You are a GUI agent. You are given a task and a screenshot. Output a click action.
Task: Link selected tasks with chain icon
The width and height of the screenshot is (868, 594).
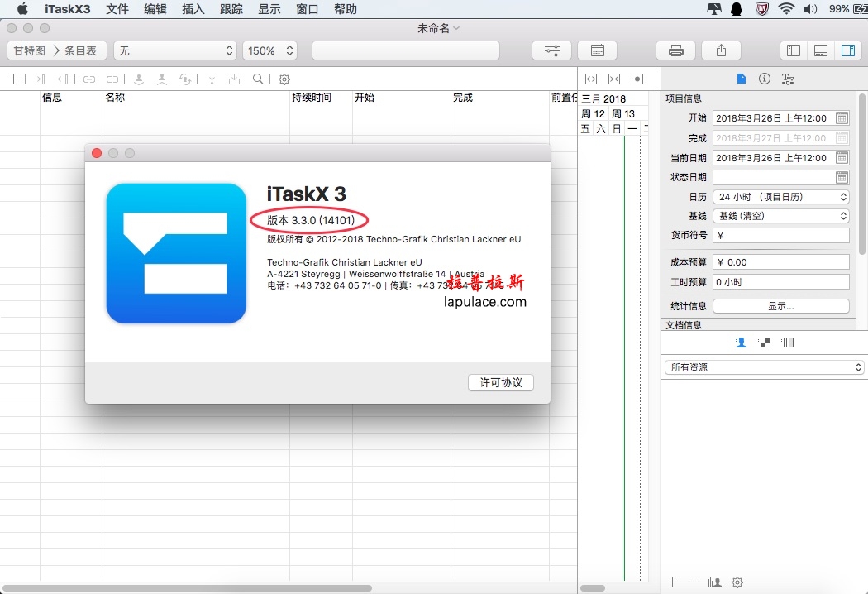tap(89, 79)
